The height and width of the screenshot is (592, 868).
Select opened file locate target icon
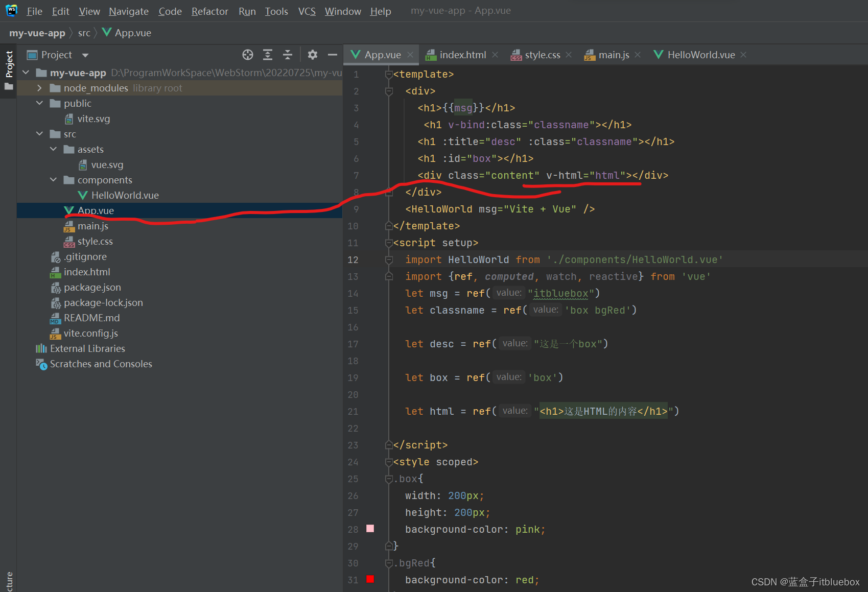click(x=248, y=55)
